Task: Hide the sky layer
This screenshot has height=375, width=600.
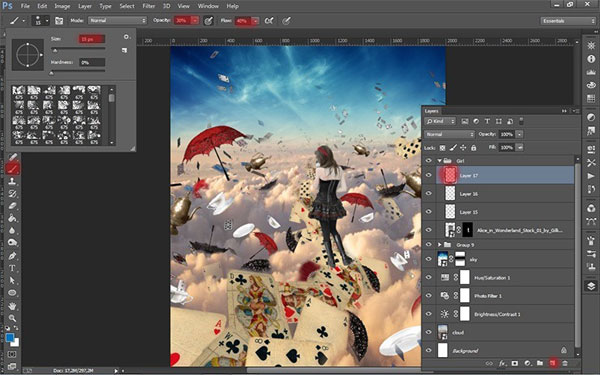Action: coord(429,259)
